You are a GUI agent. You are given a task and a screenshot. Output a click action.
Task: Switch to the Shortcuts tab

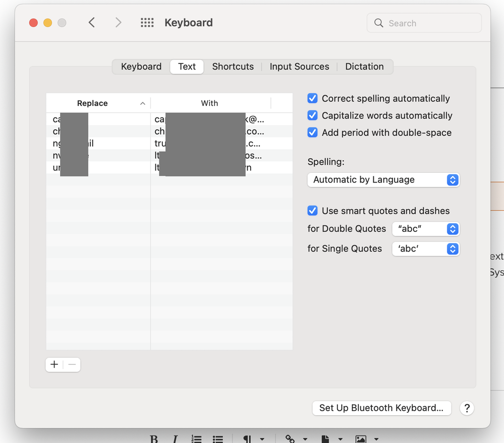pyautogui.click(x=233, y=67)
